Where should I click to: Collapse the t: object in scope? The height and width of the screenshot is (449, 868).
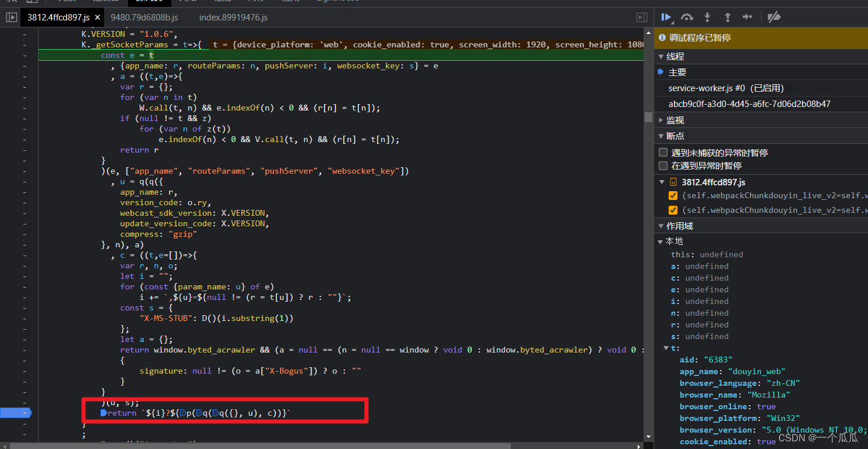[666, 348]
